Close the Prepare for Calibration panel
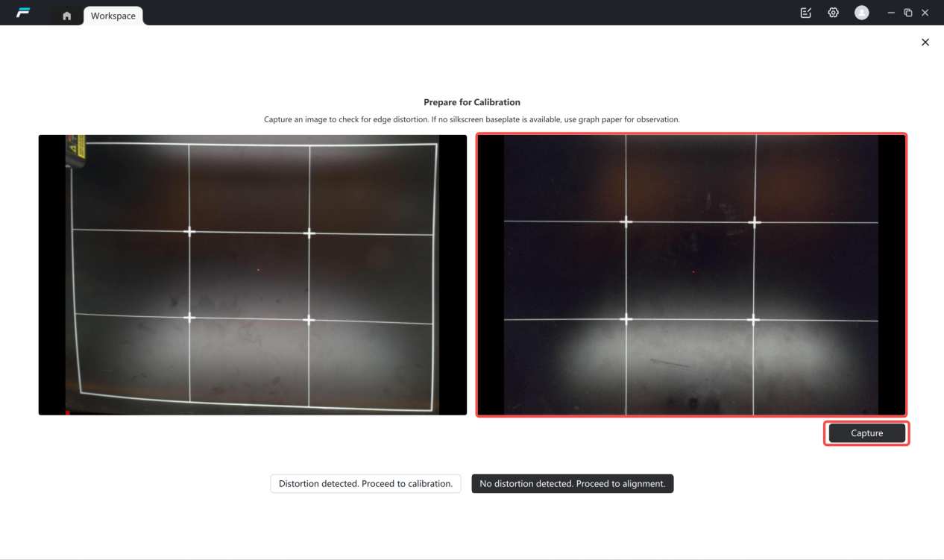 pyautogui.click(x=925, y=43)
